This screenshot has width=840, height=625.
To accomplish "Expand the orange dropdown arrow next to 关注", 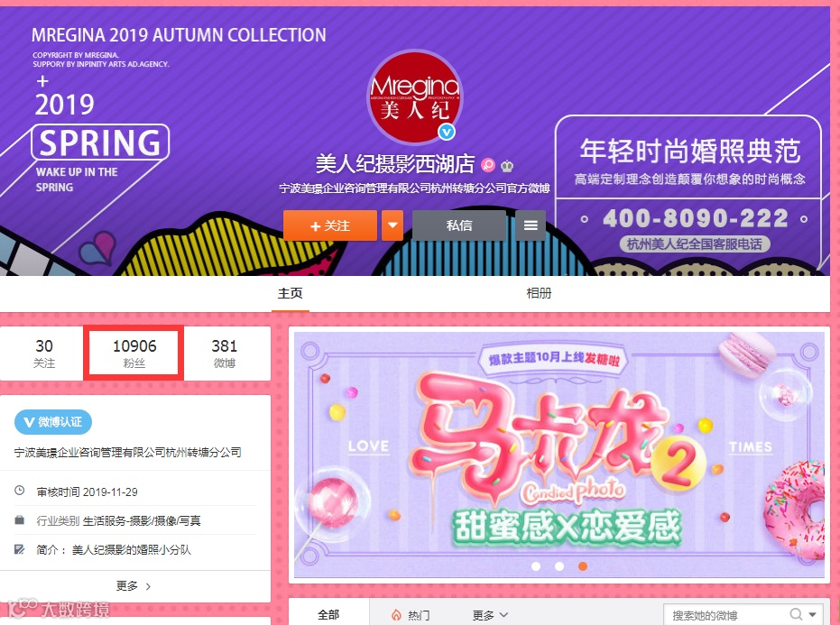I will pyautogui.click(x=392, y=225).
